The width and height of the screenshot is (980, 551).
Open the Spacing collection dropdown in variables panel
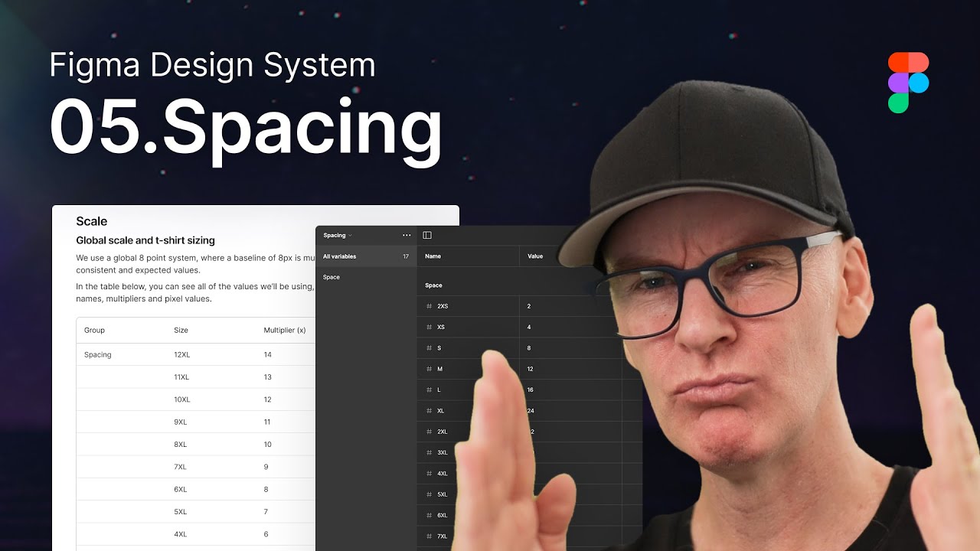click(338, 235)
